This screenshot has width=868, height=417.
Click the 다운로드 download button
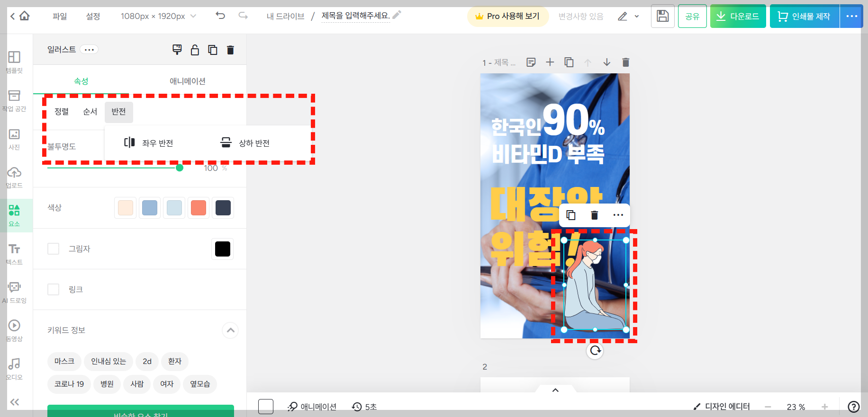738,16
